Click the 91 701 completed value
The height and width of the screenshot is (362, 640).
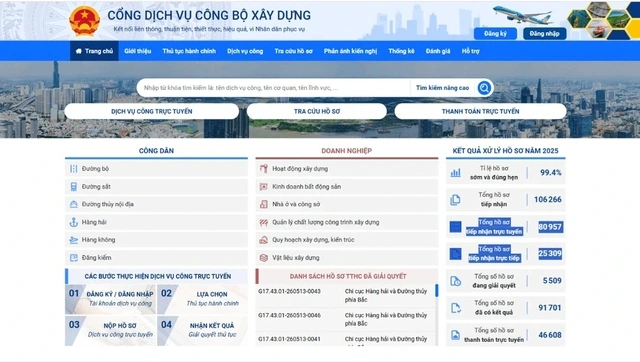point(550,308)
